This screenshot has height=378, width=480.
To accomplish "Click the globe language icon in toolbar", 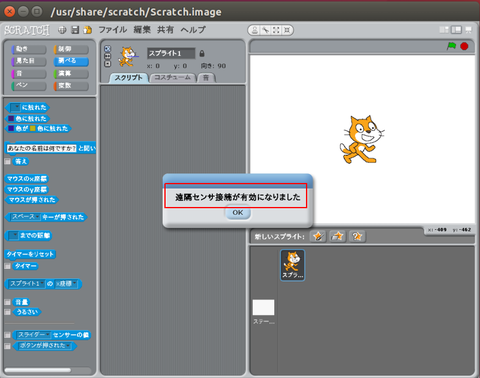I will [62, 30].
